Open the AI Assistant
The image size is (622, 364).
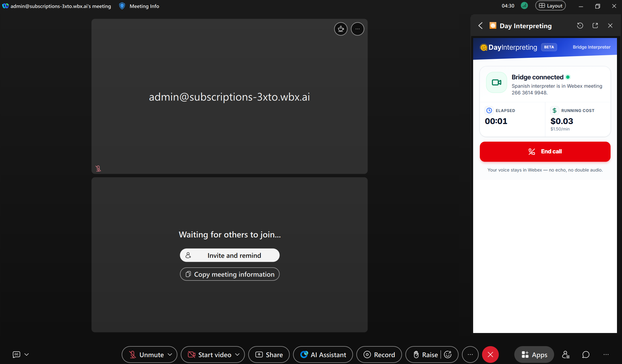point(323,355)
